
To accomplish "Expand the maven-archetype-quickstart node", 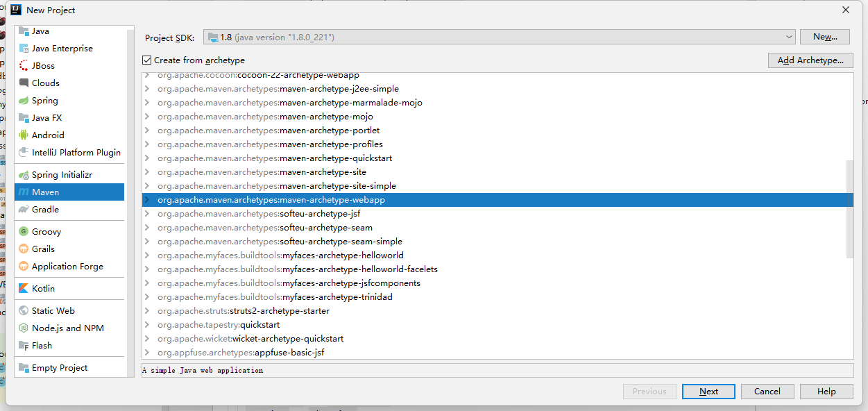I will tap(146, 158).
